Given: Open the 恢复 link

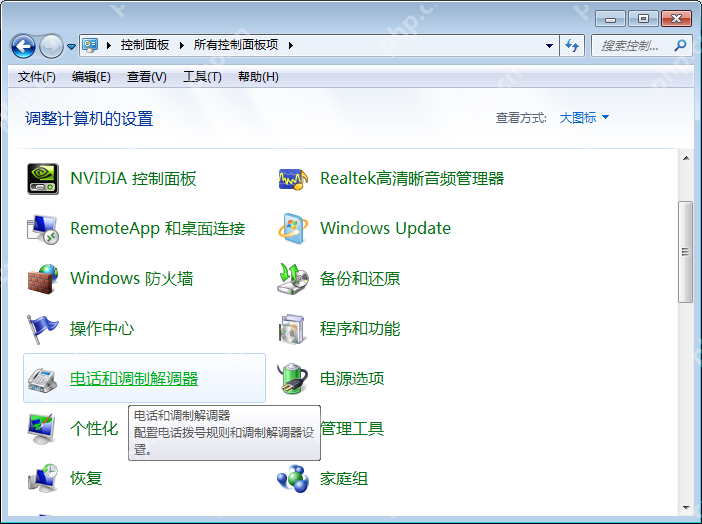Looking at the screenshot, I should (86, 478).
